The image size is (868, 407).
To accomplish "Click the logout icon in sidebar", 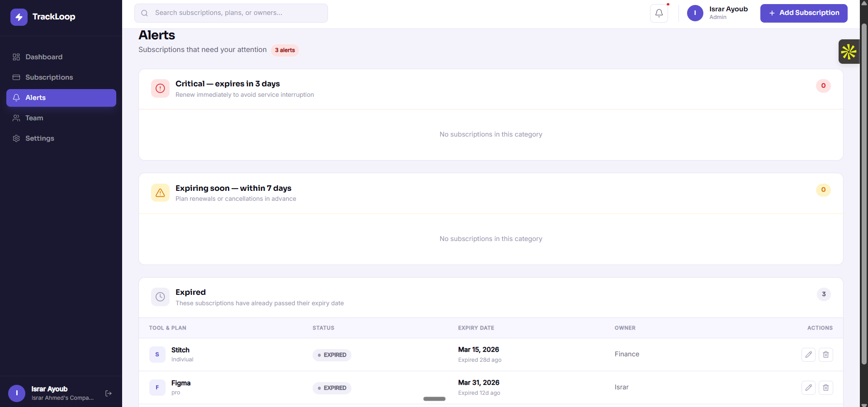I will (109, 393).
